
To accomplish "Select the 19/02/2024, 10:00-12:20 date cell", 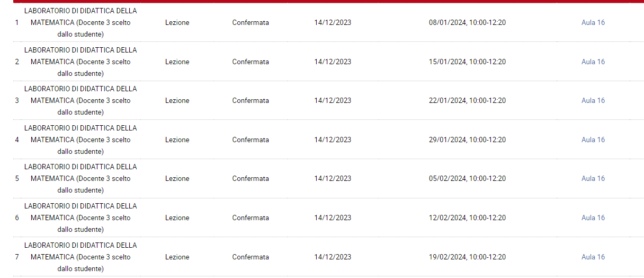I will tap(467, 257).
